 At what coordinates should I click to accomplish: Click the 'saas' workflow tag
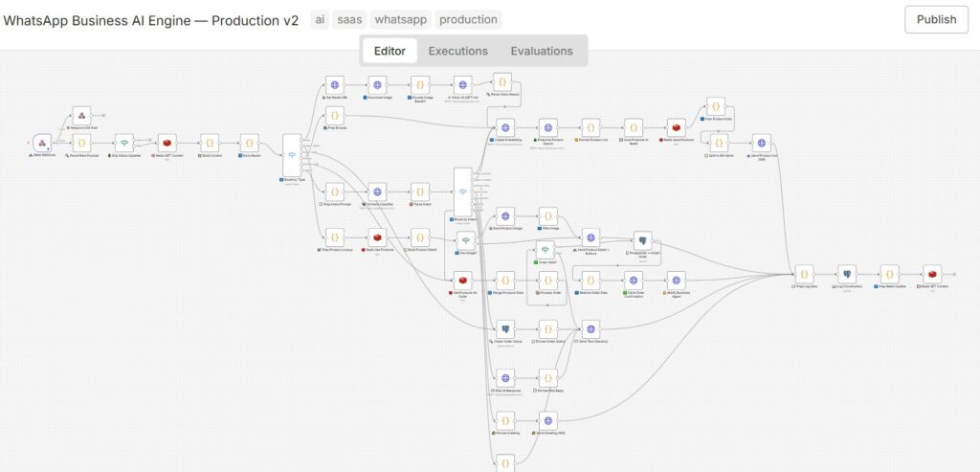349,19
